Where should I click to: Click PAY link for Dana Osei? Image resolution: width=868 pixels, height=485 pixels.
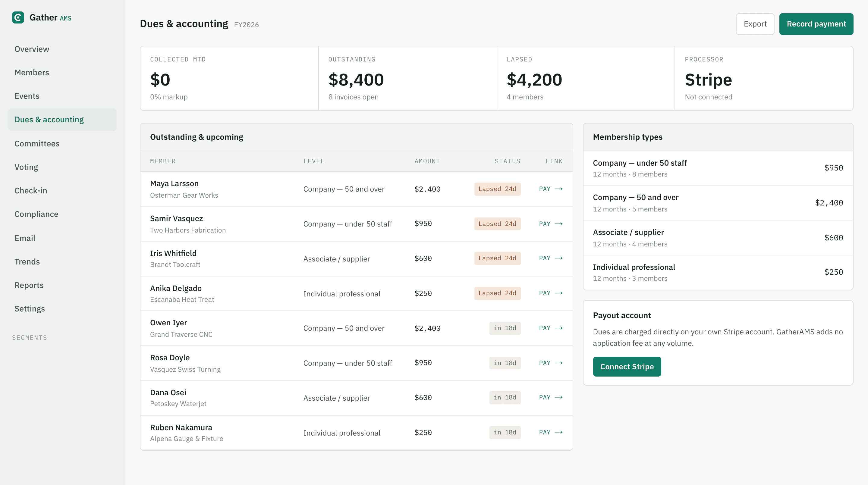(x=551, y=397)
